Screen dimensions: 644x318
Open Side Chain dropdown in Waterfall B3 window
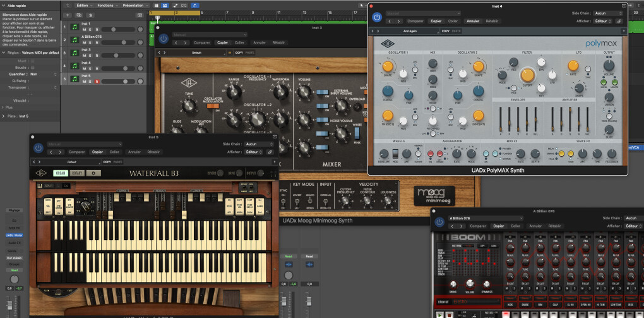pos(259,144)
